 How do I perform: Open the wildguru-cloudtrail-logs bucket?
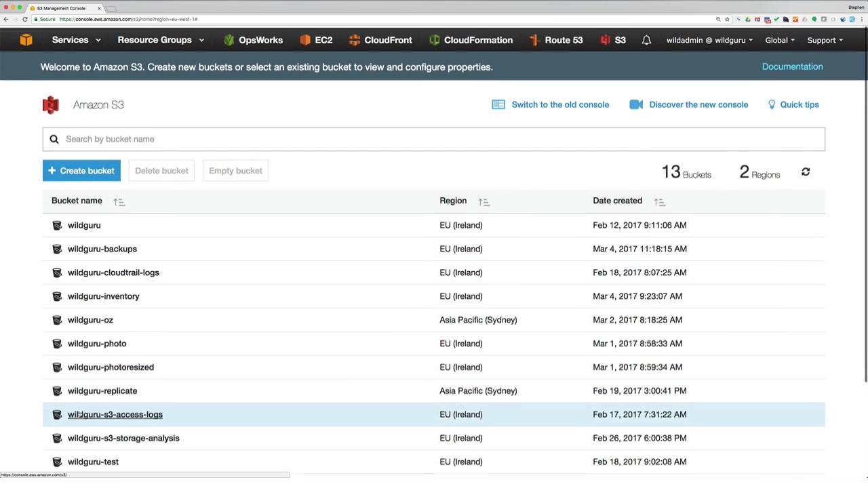[x=113, y=272]
